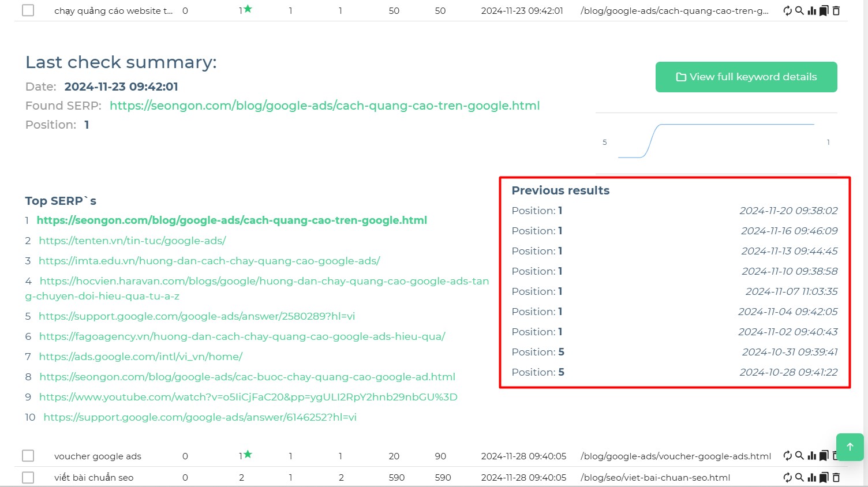The width and height of the screenshot is (868, 487).
Task: Click the bookmark icon in 'viết bài chuẩn seo' row
Action: 824,477
